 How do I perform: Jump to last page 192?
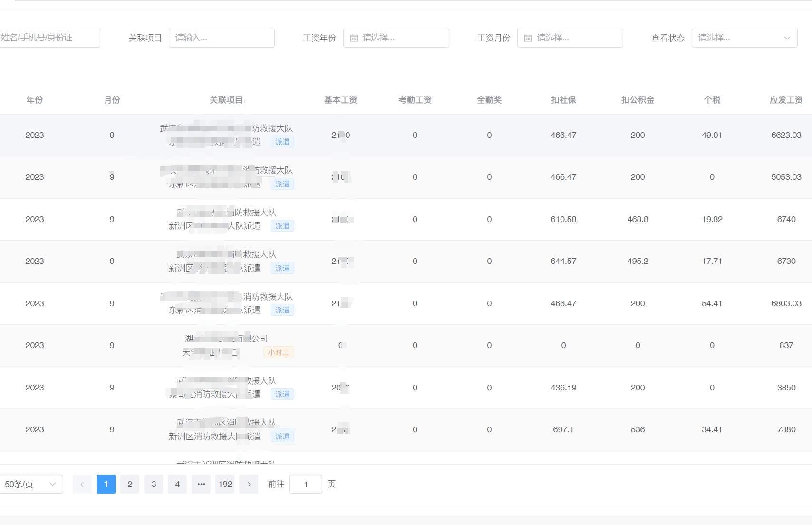coord(225,484)
